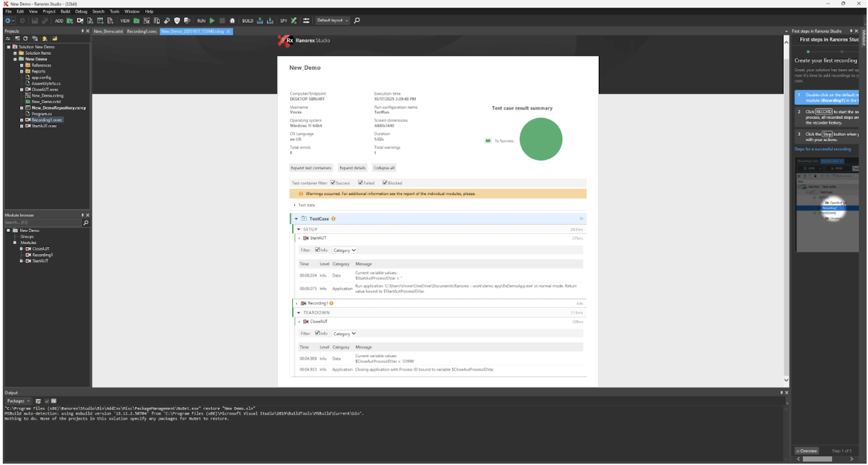Click the magnifier search icon beside Default layout
Screen dimensions: 868x465
pos(356,21)
